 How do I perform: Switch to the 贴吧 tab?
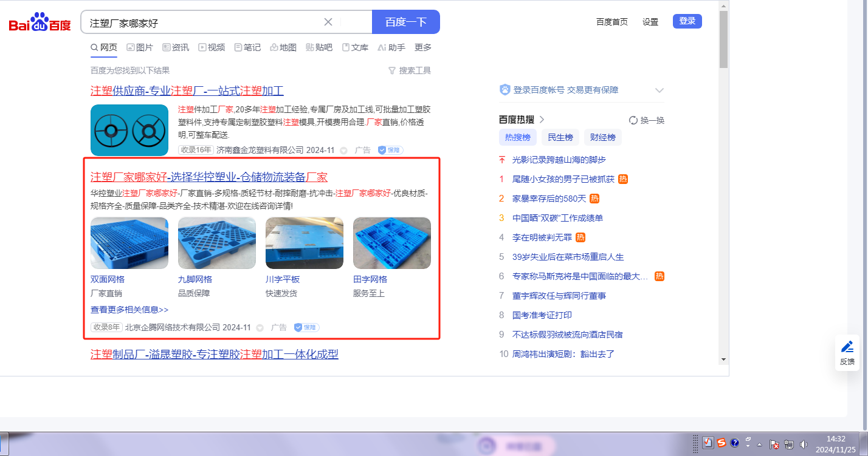pos(319,47)
